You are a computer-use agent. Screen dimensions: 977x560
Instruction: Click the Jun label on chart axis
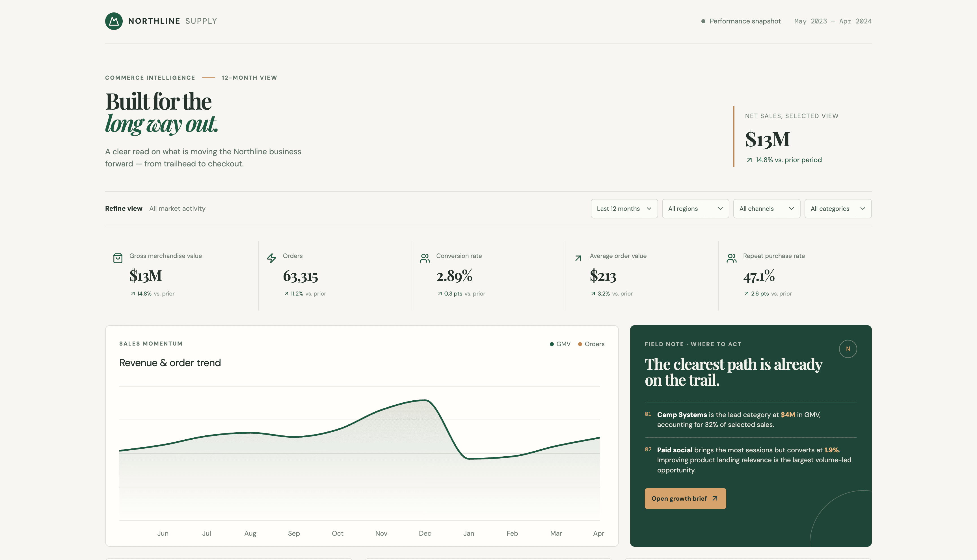tap(163, 533)
